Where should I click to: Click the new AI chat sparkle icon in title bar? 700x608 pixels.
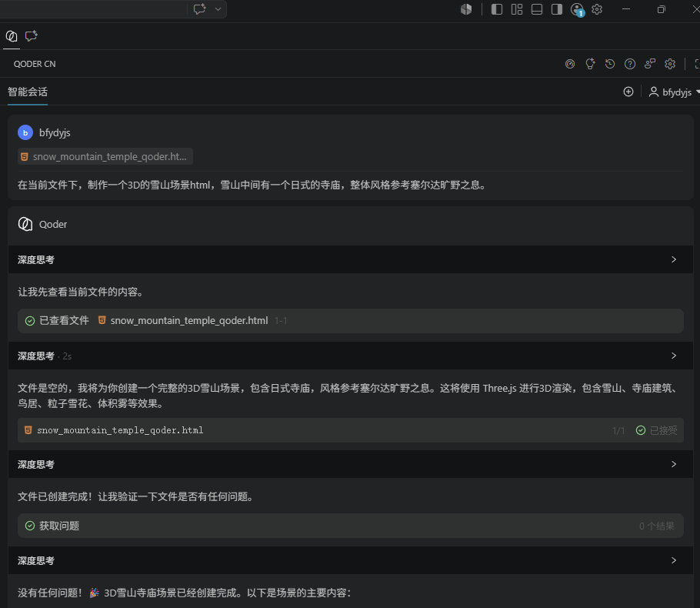coord(199,9)
